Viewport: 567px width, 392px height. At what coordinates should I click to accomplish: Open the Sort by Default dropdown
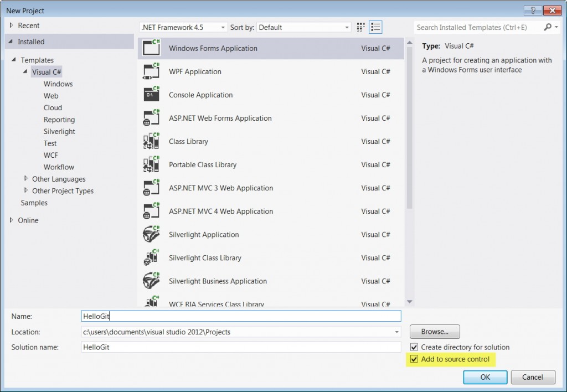[304, 28]
